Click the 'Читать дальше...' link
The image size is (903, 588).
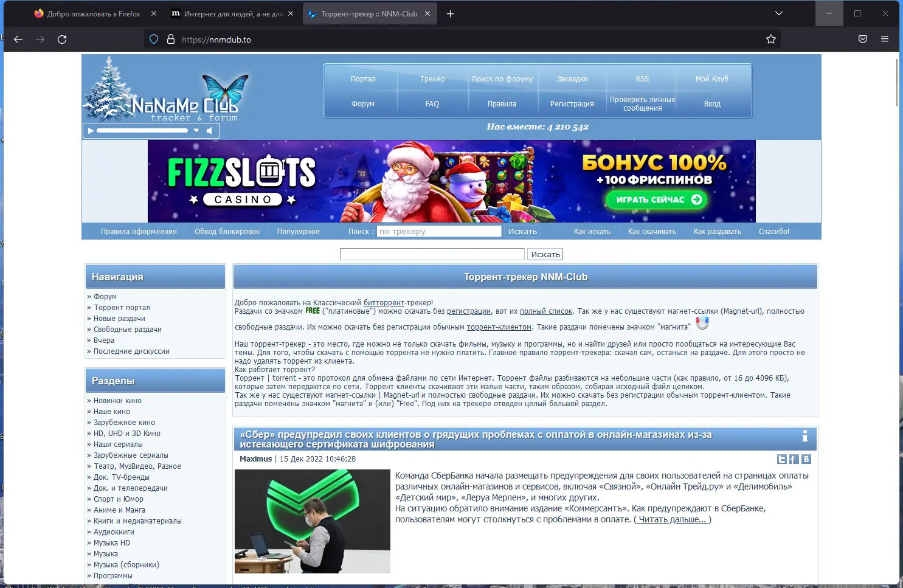point(673,520)
